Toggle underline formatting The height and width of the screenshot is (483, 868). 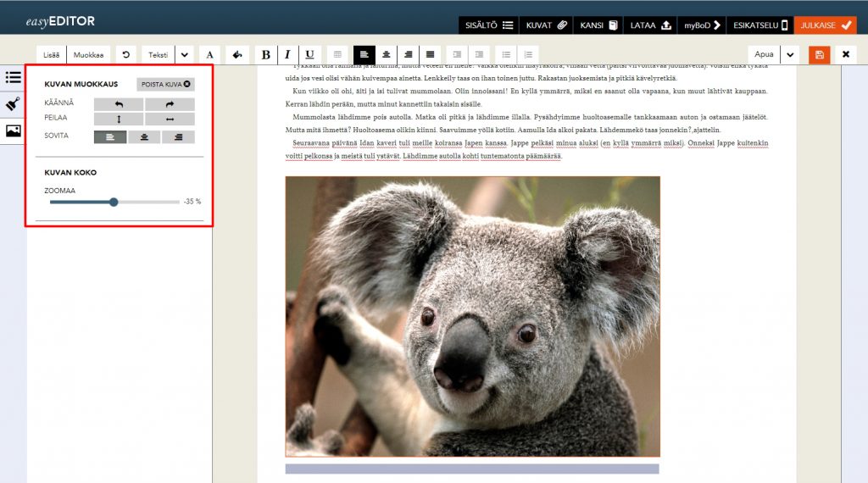tap(309, 55)
